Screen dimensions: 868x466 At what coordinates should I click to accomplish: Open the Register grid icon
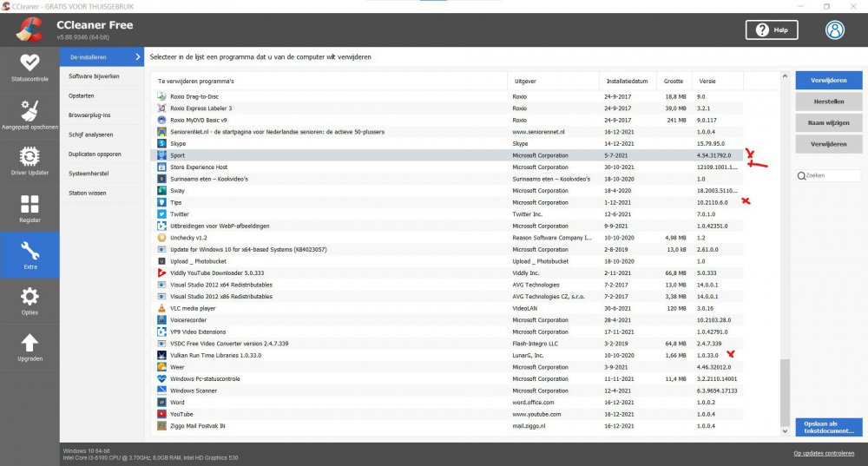(x=30, y=204)
